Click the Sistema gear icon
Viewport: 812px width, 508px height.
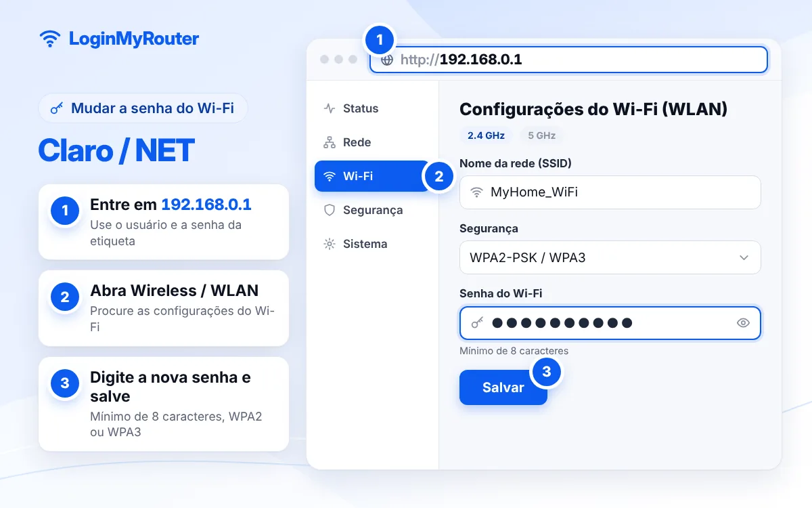coord(330,244)
